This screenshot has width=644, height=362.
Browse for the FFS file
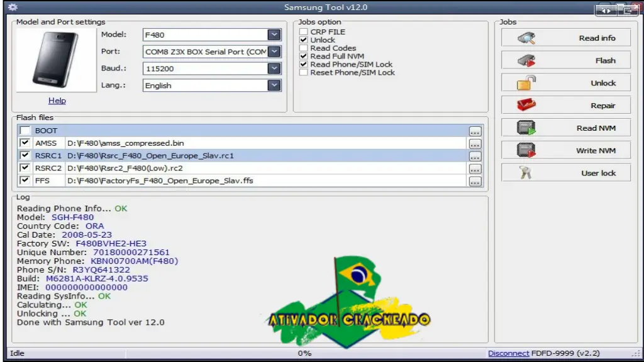[475, 182]
